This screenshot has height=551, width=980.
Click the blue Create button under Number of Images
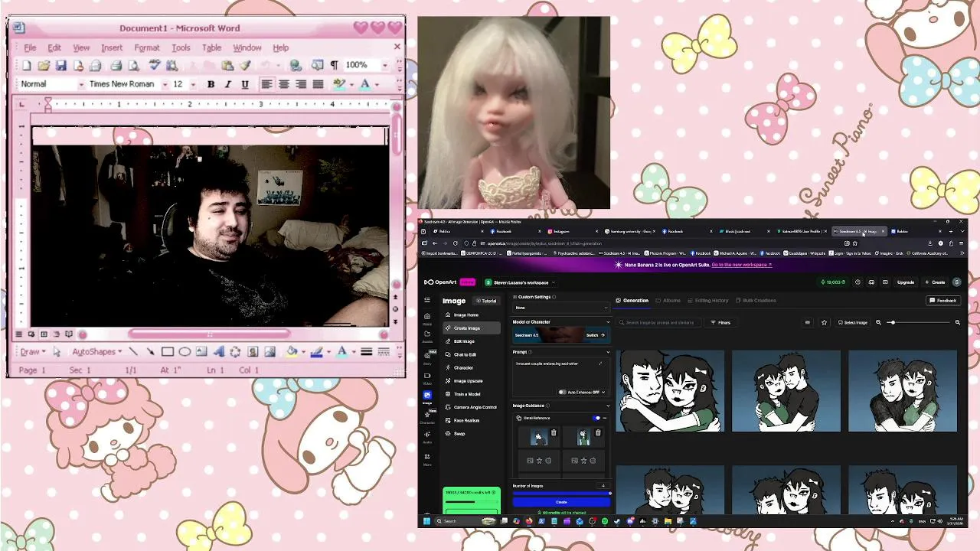(561, 502)
